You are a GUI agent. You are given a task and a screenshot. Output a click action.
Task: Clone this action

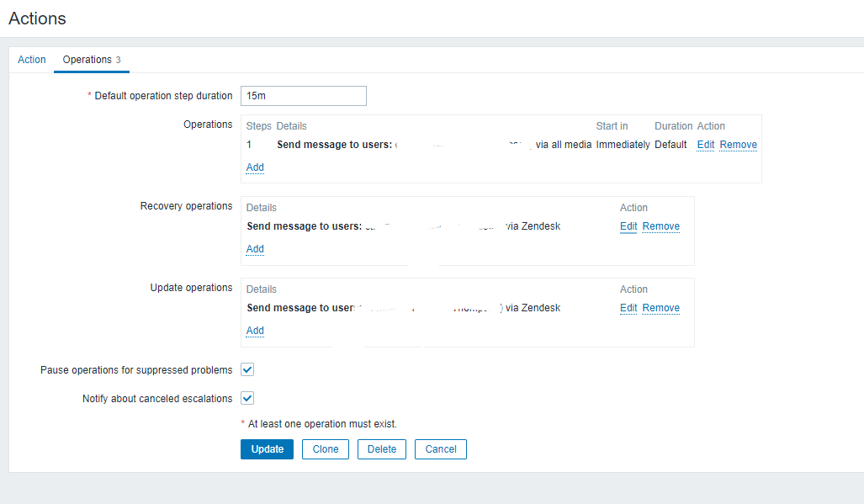coord(325,448)
